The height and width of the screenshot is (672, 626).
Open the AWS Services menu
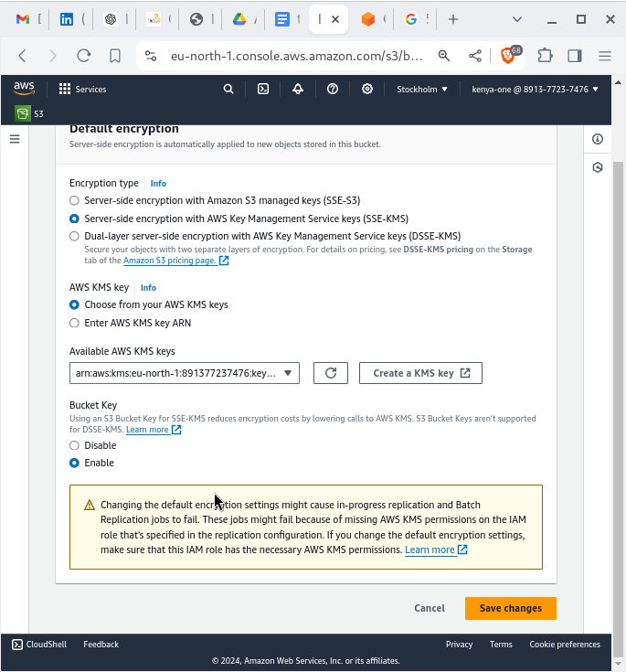coord(82,90)
